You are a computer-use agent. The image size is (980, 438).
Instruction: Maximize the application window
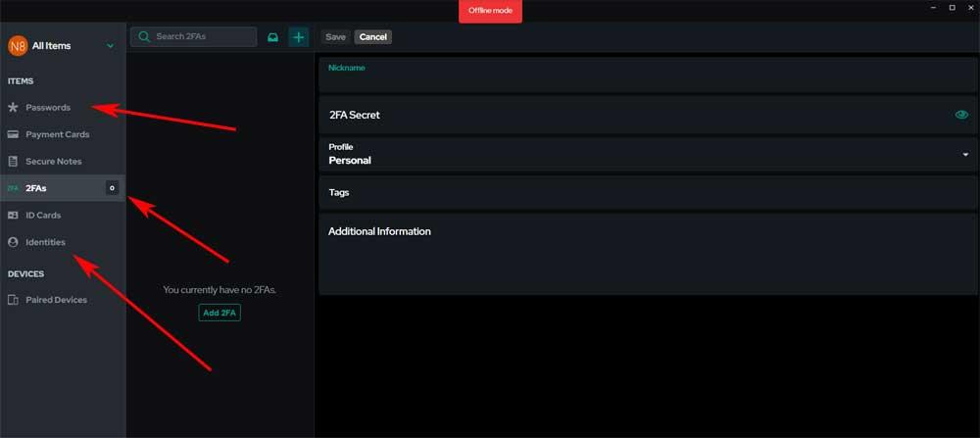point(952,8)
